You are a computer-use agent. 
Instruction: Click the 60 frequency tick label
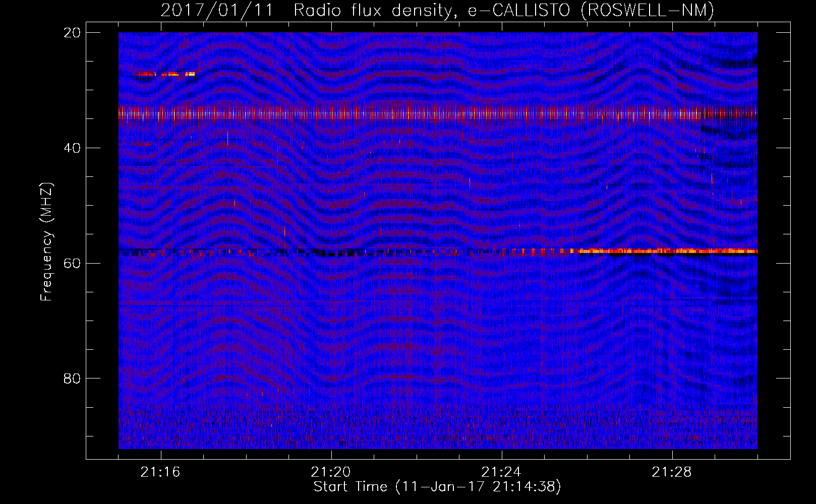point(72,263)
